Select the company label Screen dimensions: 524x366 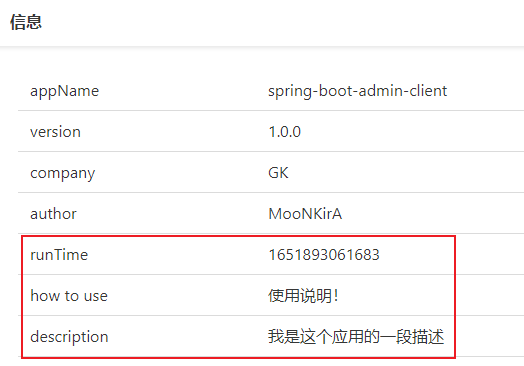(x=62, y=173)
